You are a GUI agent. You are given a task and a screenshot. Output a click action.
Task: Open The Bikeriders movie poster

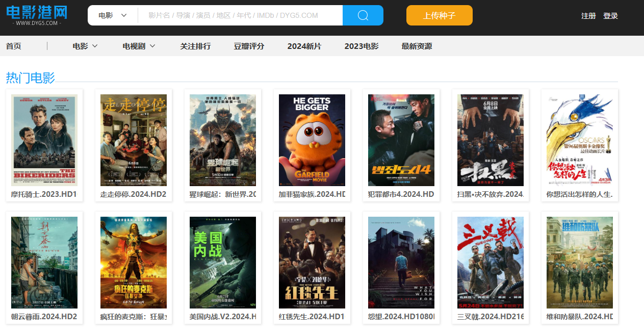[x=44, y=140]
